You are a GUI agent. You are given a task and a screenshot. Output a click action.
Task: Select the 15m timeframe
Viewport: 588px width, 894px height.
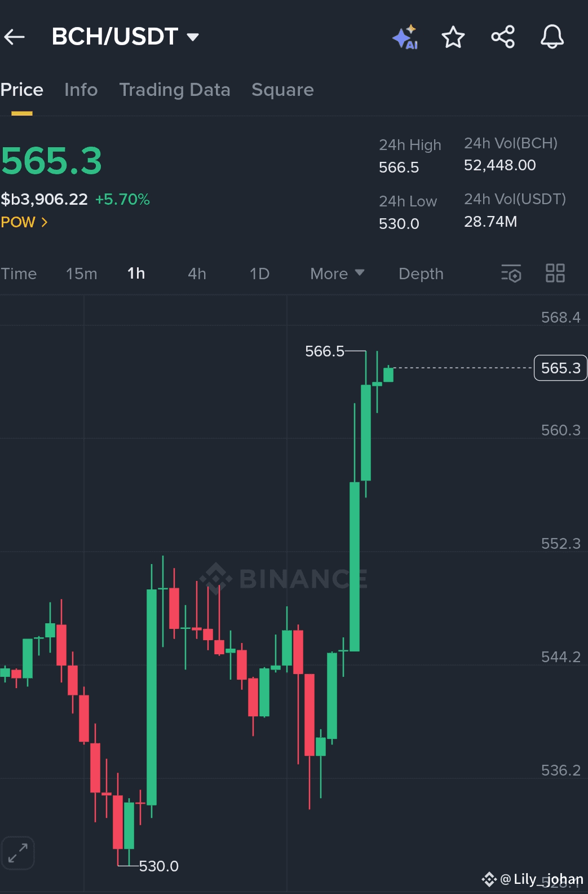(82, 274)
